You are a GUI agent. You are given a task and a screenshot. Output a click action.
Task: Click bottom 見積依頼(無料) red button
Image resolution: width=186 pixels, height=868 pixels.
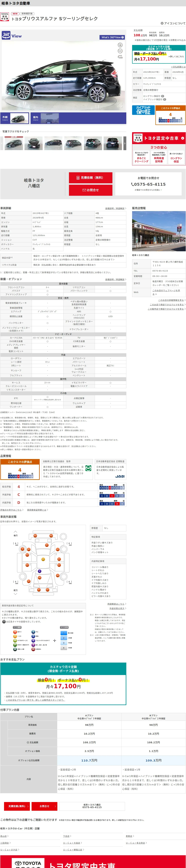17,806
